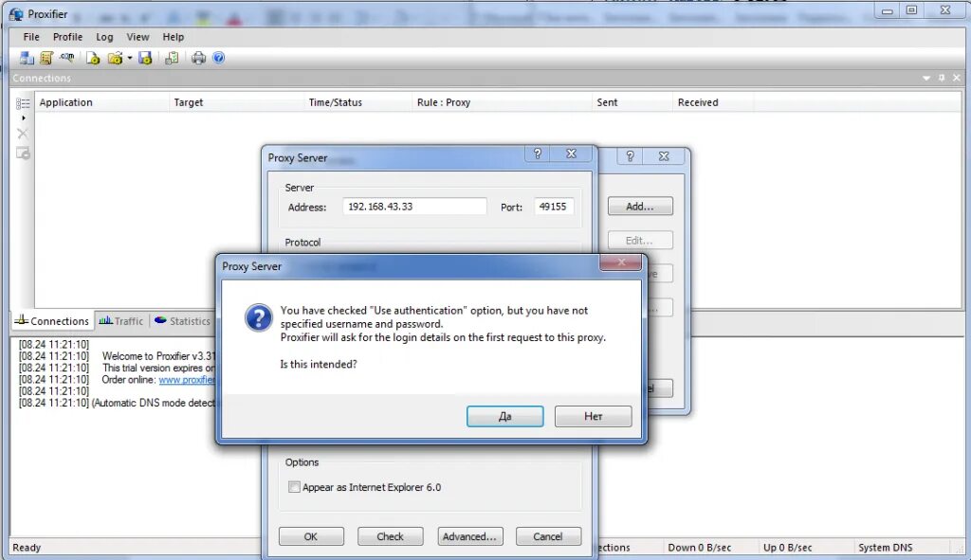971x560 pixels.
Task: Click Edit... in proxy servers list window
Action: tap(640, 241)
